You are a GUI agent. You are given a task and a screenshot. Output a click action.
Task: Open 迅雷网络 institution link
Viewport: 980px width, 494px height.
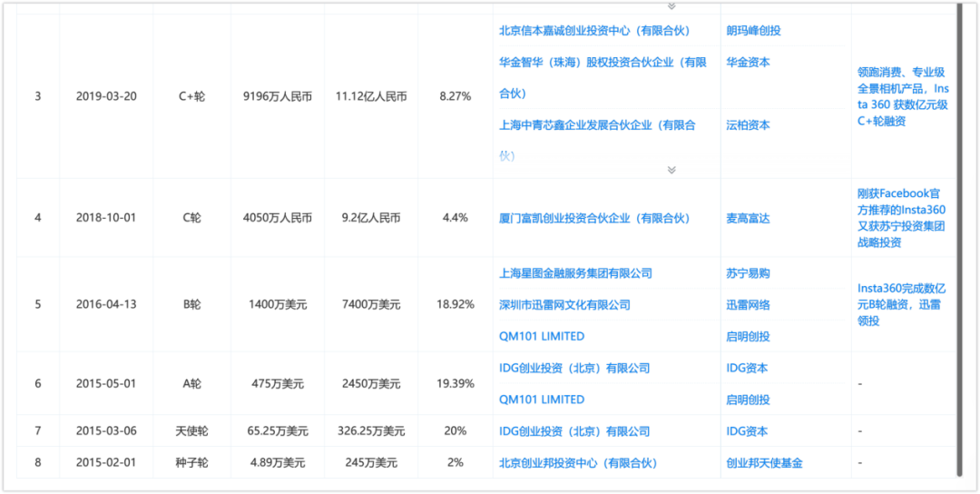[749, 304]
